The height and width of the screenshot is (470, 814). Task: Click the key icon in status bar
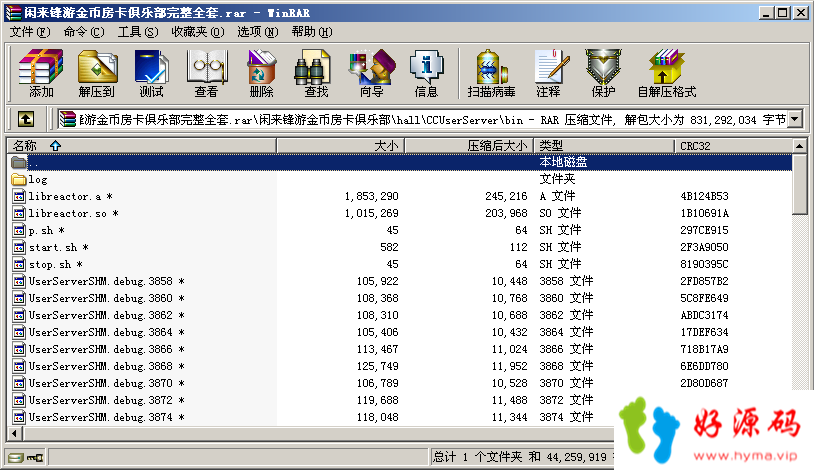click(35, 458)
